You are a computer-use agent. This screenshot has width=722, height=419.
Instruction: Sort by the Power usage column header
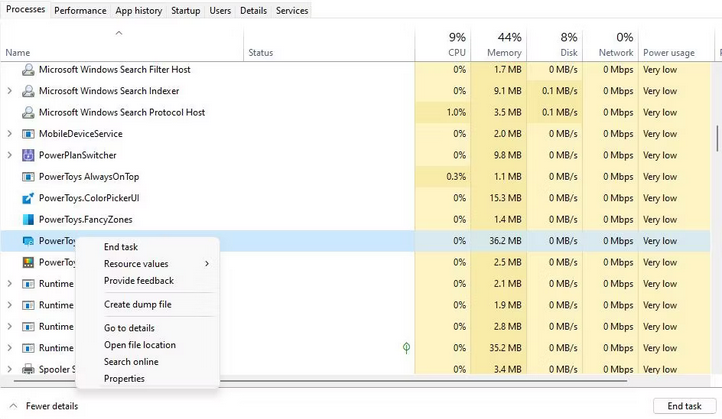point(675,45)
